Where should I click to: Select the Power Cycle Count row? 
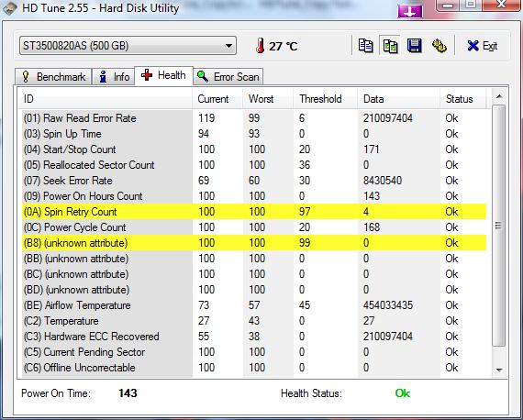point(254,227)
